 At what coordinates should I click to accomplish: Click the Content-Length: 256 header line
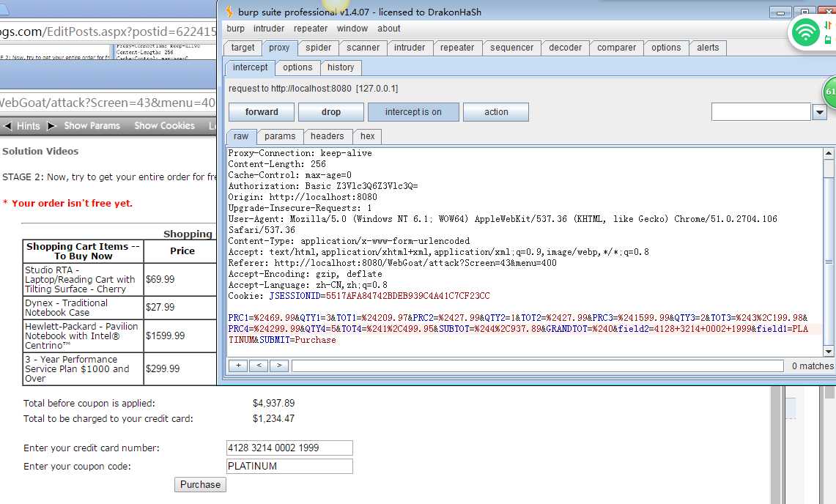click(277, 164)
